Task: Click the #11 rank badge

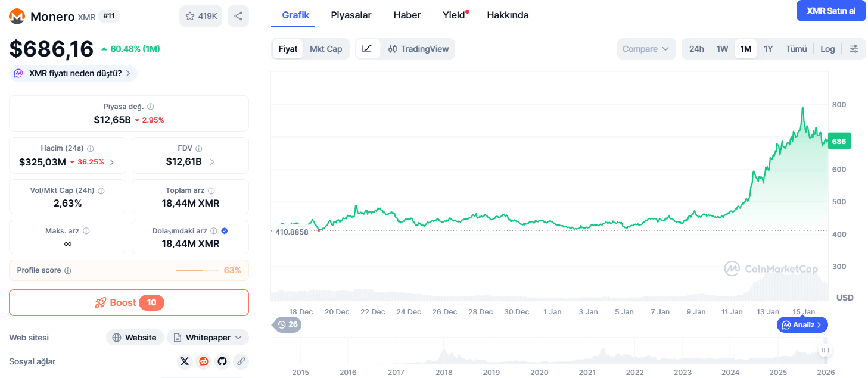Action: (x=109, y=16)
